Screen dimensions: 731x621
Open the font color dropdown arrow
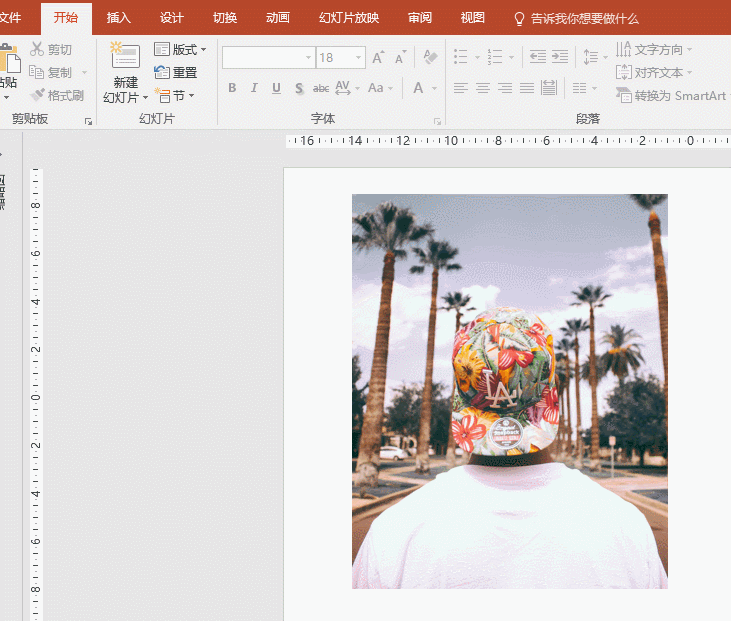(x=434, y=88)
